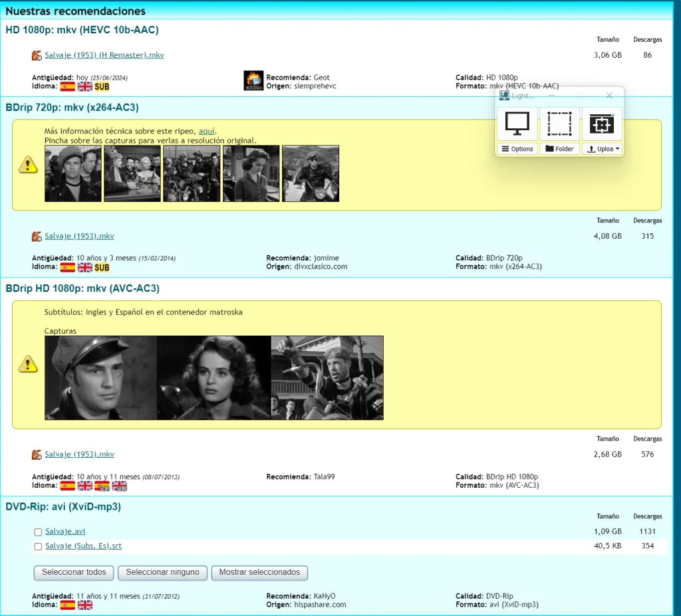Screen dimensions: 681x616
Task: Tick the Salvaje (Subs. Es).srt checkbox
Action: click(x=38, y=546)
